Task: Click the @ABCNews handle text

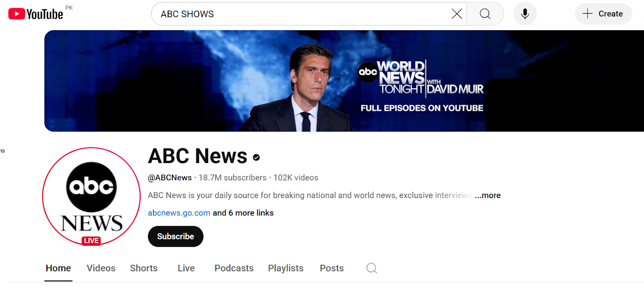Action: coord(170,178)
